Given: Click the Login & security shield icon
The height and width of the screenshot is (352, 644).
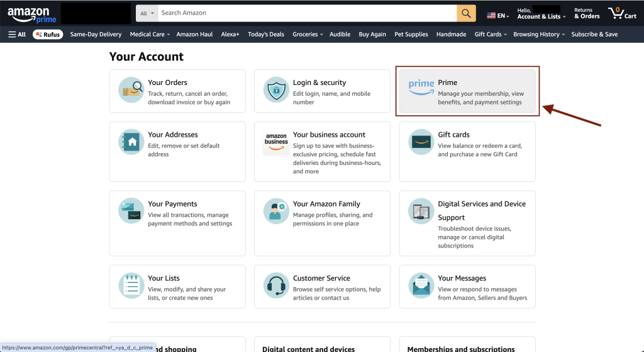Looking at the screenshot, I should point(276,89).
